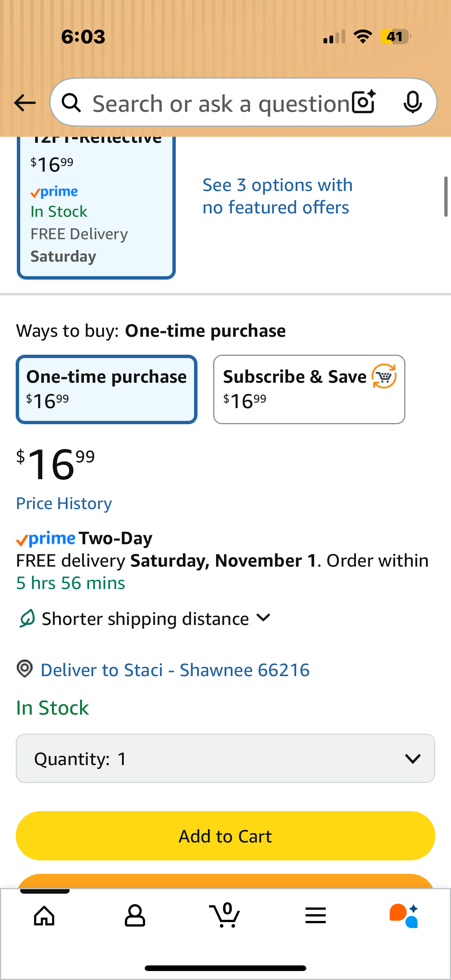Select the One-time purchase option
Screen dimensions: 451x980
(107, 389)
